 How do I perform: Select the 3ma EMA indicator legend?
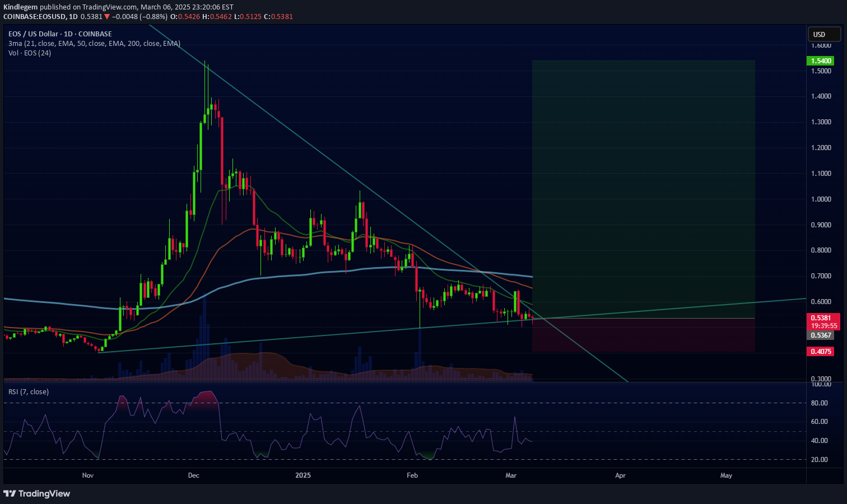click(94, 44)
